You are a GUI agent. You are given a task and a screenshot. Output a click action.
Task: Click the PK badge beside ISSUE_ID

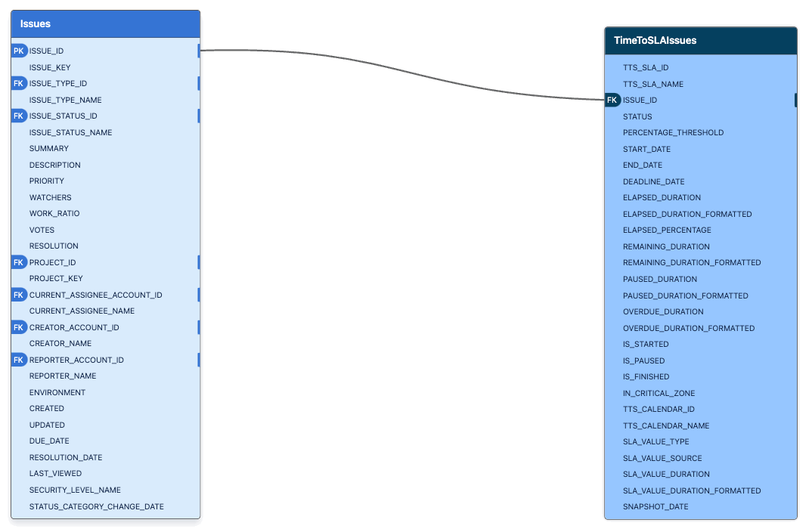tap(19, 51)
